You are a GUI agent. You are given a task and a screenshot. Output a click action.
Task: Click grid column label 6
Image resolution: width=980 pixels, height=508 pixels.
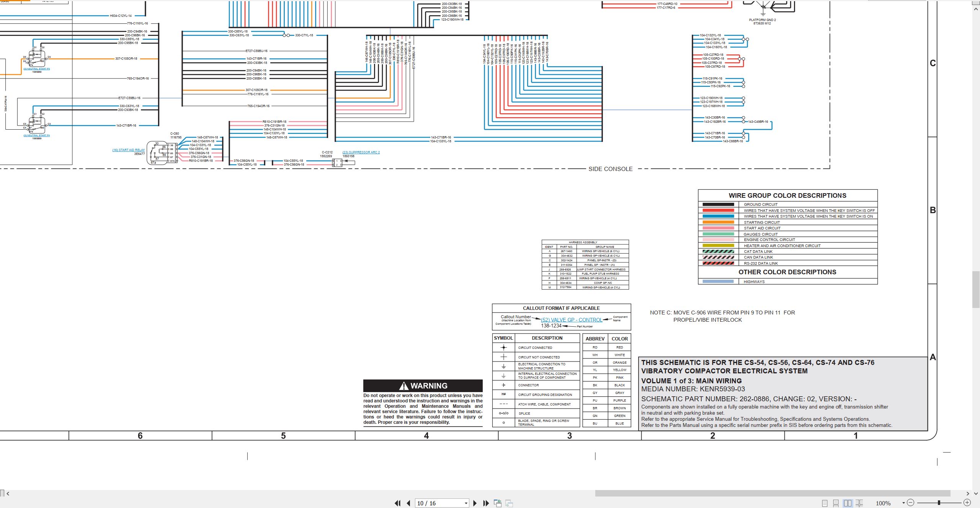tap(140, 436)
